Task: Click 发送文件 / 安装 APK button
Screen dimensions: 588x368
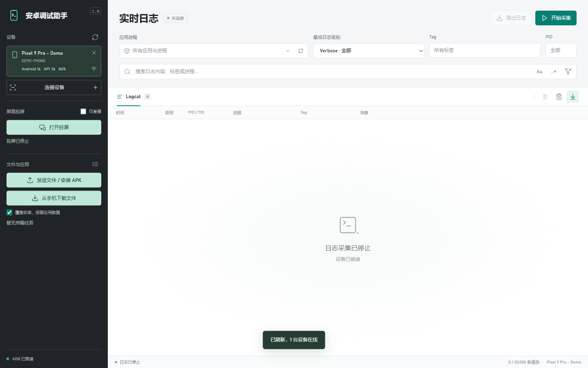Action: [x=54, y=180]
